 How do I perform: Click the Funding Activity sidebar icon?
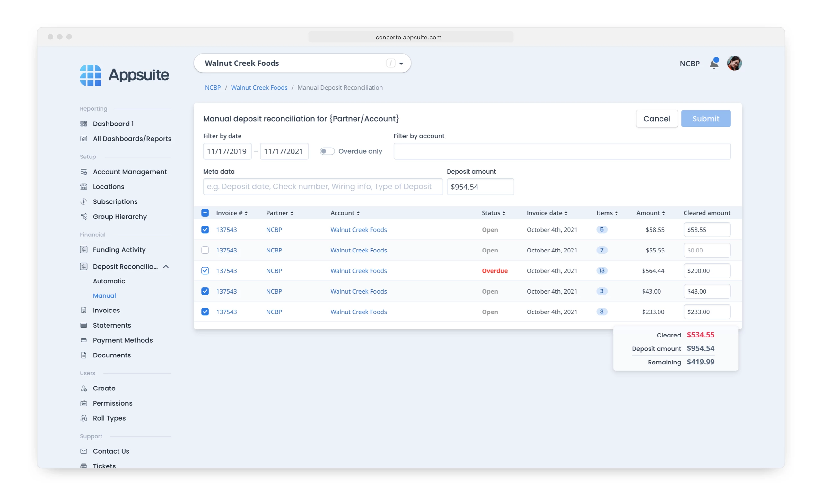click(x=84, y=250)
